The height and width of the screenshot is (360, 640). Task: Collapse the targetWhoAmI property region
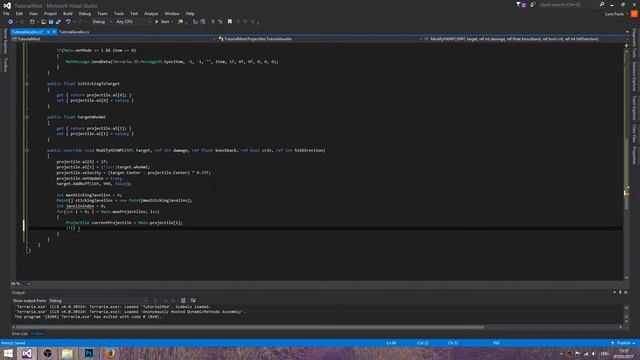coord(27,117)
